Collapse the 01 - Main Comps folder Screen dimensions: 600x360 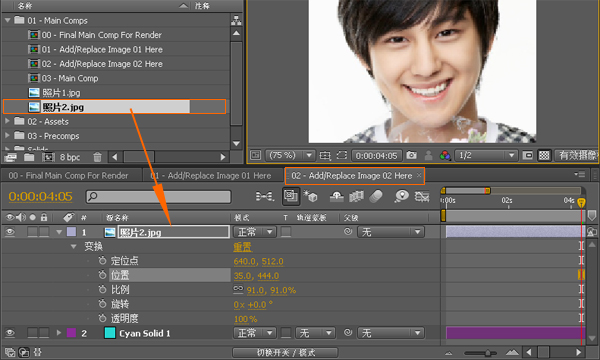8,20
